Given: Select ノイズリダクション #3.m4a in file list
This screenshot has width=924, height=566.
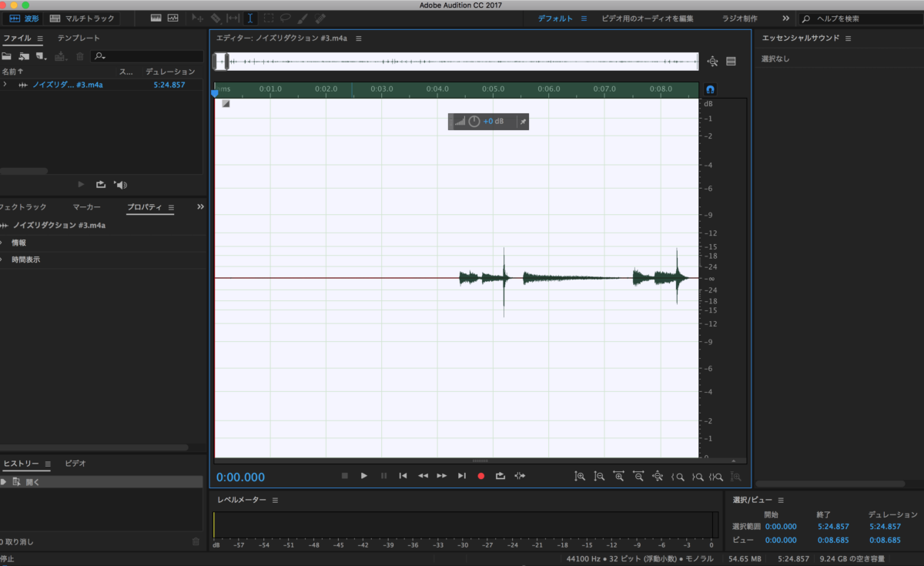Looking at the screenshot, I should click(68, 85).
